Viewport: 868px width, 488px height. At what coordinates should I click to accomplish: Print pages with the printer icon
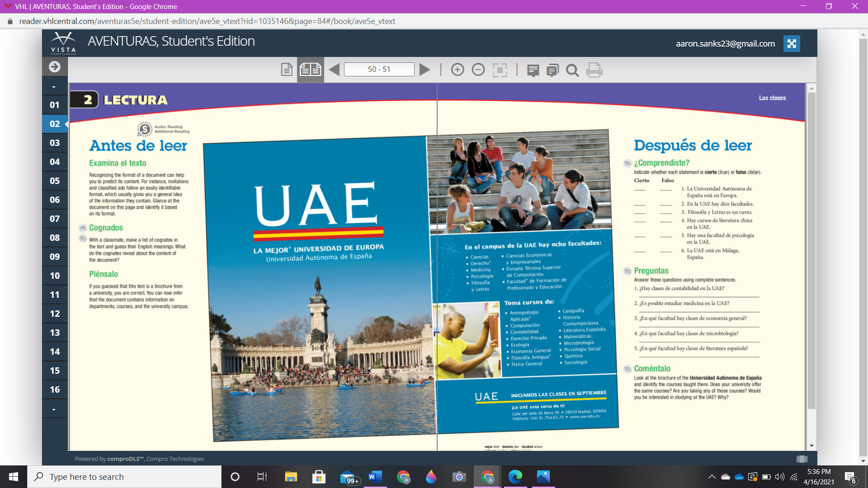[594, 70]
